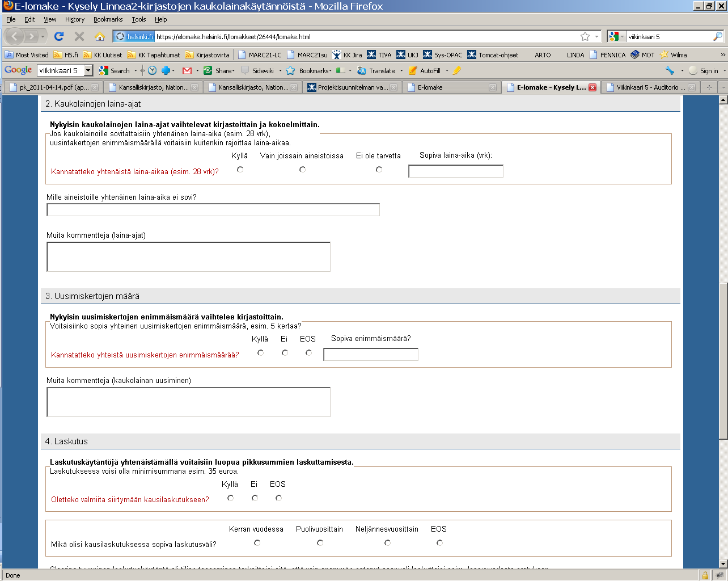Open the UKJ bookmark
This screenshot has height=581, width=728.
(x=407, y=55)
